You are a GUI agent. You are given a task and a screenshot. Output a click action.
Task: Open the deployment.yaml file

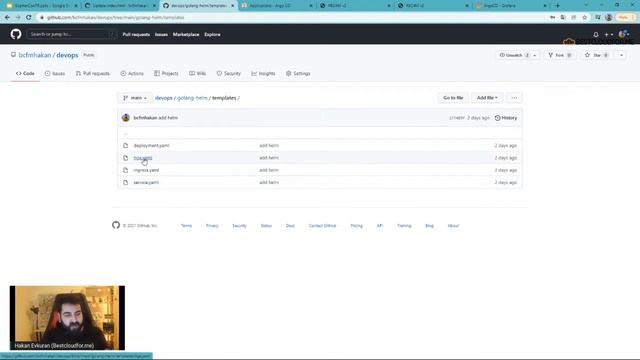(151, 146)
